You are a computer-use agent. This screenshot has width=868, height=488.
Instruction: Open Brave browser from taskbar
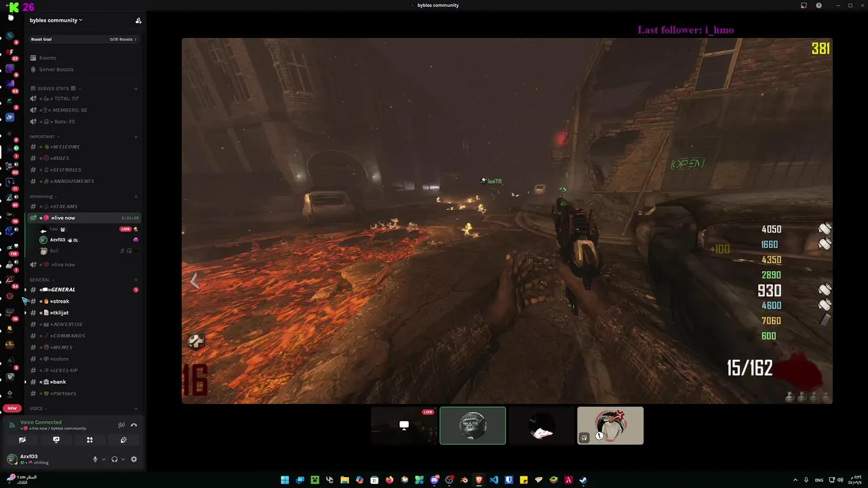point(479,480)
